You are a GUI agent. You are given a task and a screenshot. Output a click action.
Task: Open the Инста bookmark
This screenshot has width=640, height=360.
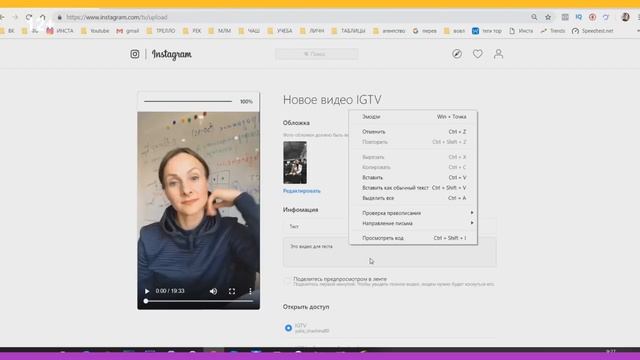(x=521, y=31)
